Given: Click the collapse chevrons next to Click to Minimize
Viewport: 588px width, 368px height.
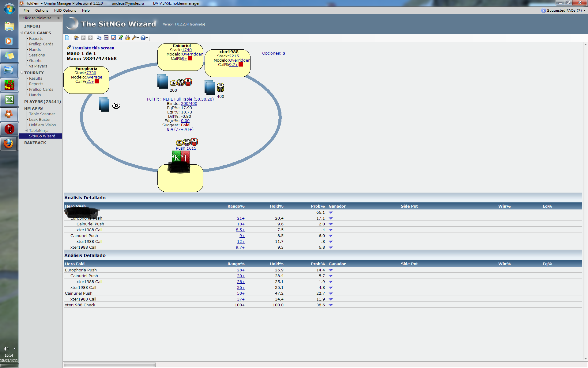Looking at the screenshot, I should click(x=58, y=18).
